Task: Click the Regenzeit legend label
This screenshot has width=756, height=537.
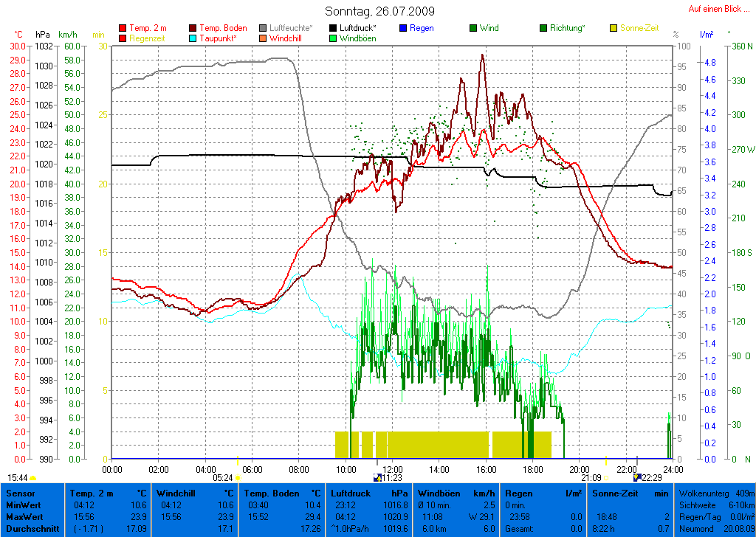Action: coord(148,38)
